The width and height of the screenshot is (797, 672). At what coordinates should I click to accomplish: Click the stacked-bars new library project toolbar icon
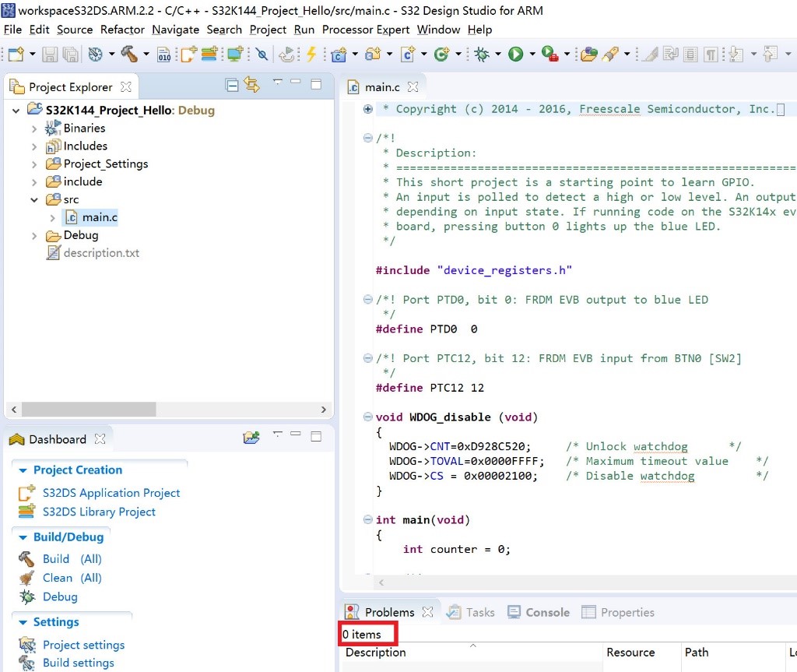tap(209, 54)
